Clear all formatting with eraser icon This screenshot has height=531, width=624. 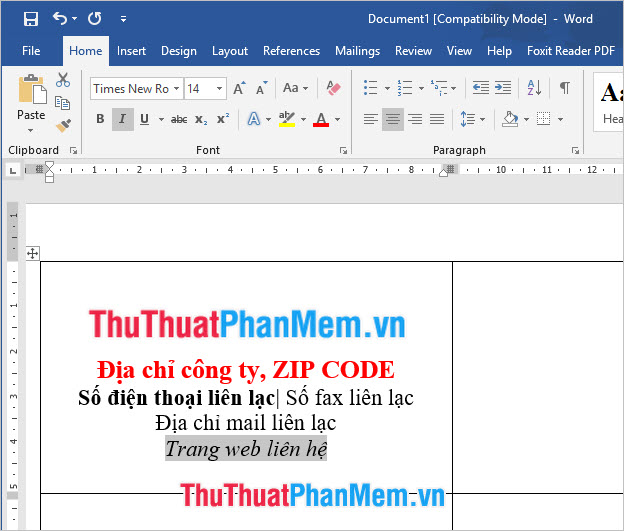pyautogui.click(x=333, y=88)
